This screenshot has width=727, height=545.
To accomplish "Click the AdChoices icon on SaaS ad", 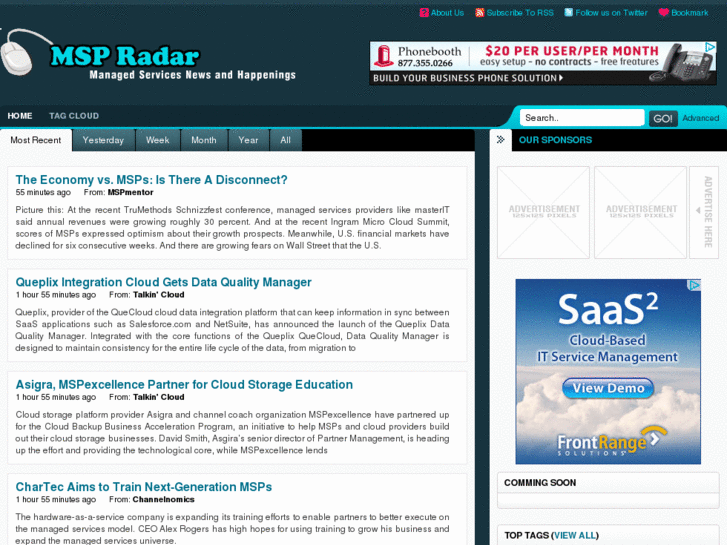I will pos(695,285).
